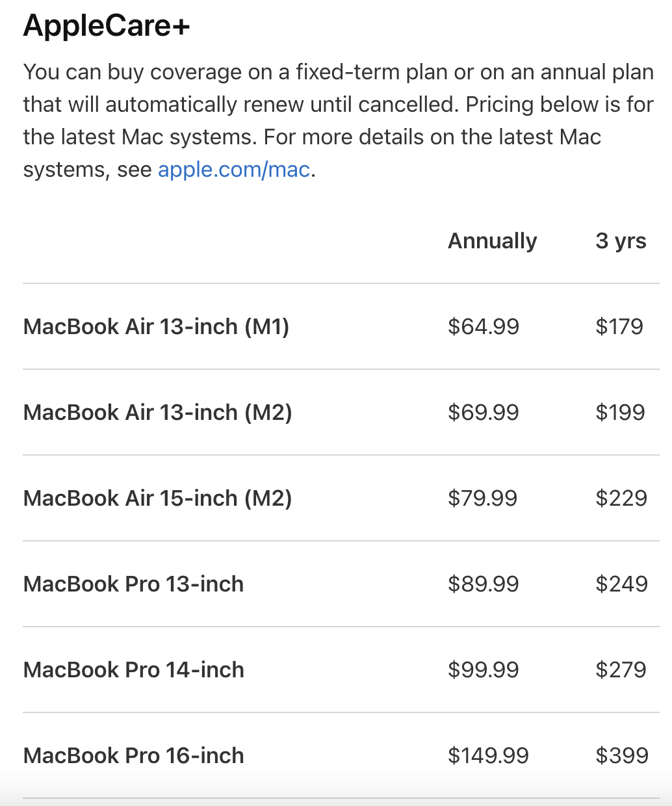This screenshot has height=806, width=672.
Task: Click the $279 three-year price
Action: point(621,669)
